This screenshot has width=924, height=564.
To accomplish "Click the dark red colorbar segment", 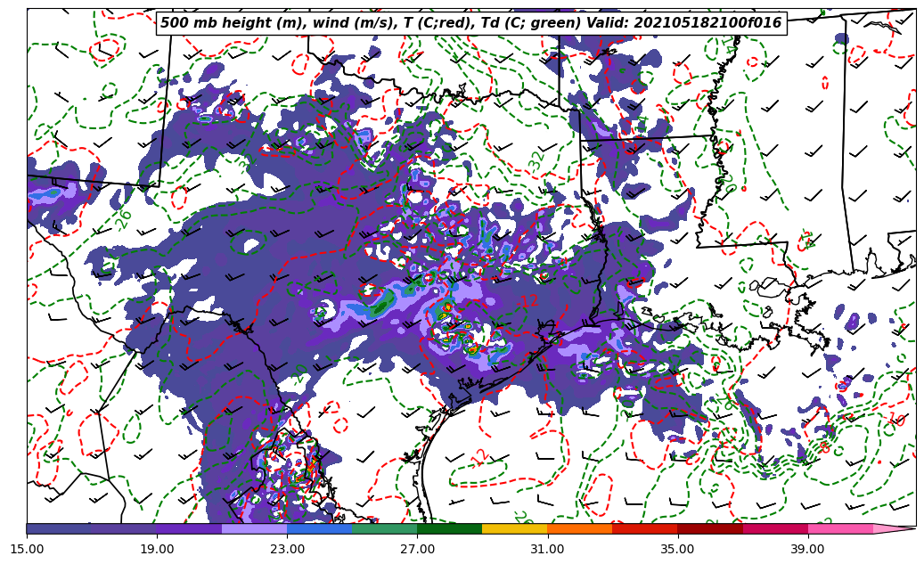I will click(709, 528).
